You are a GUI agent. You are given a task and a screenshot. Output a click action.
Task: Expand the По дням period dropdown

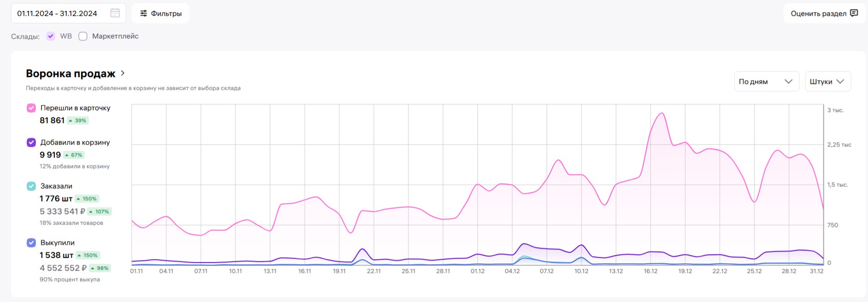coord(766,81)
